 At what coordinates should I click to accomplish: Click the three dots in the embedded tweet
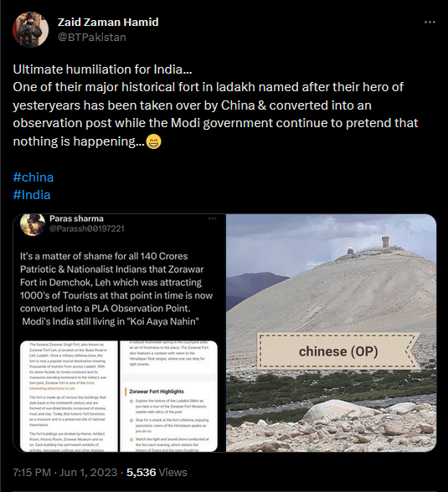(x=212, y=218)
